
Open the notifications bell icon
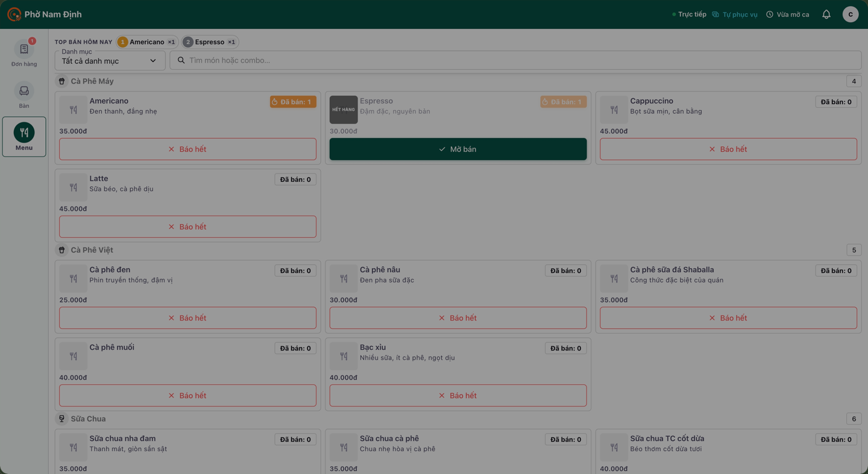click(x=826, y=14)
